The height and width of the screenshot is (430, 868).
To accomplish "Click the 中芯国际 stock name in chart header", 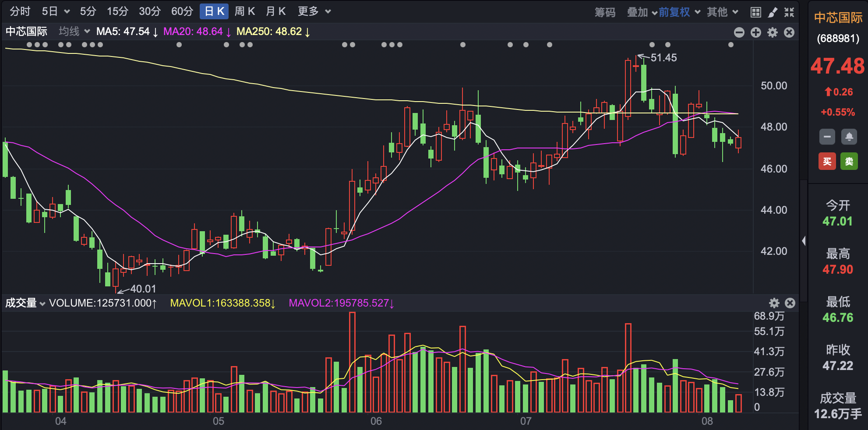I will (x=26, y=32).
